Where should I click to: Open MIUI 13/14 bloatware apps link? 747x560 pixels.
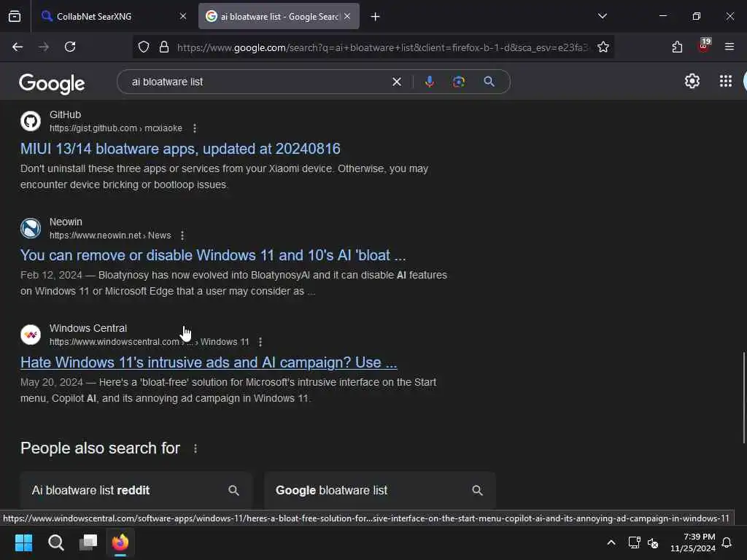point(180,149)
